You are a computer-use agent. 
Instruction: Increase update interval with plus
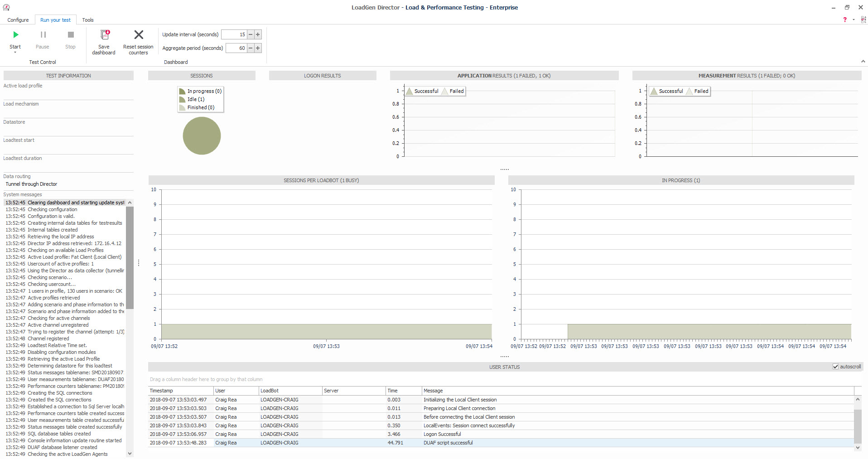point(258,34)
